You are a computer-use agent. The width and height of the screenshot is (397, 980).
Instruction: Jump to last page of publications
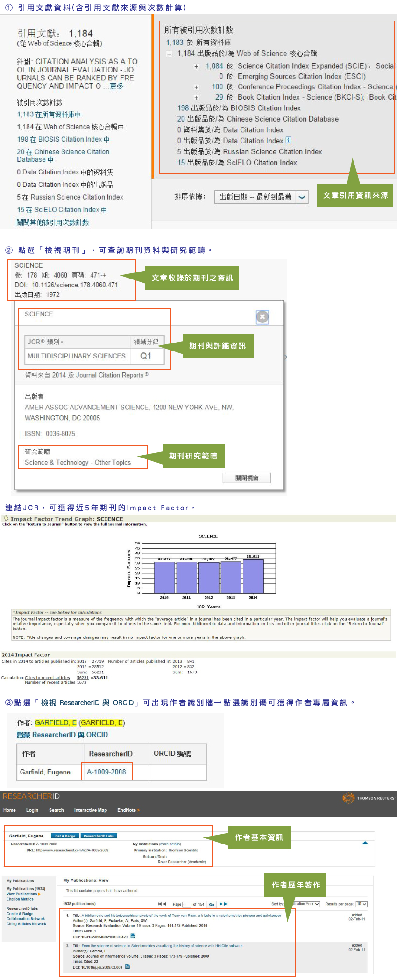click(x=226, y=904)
